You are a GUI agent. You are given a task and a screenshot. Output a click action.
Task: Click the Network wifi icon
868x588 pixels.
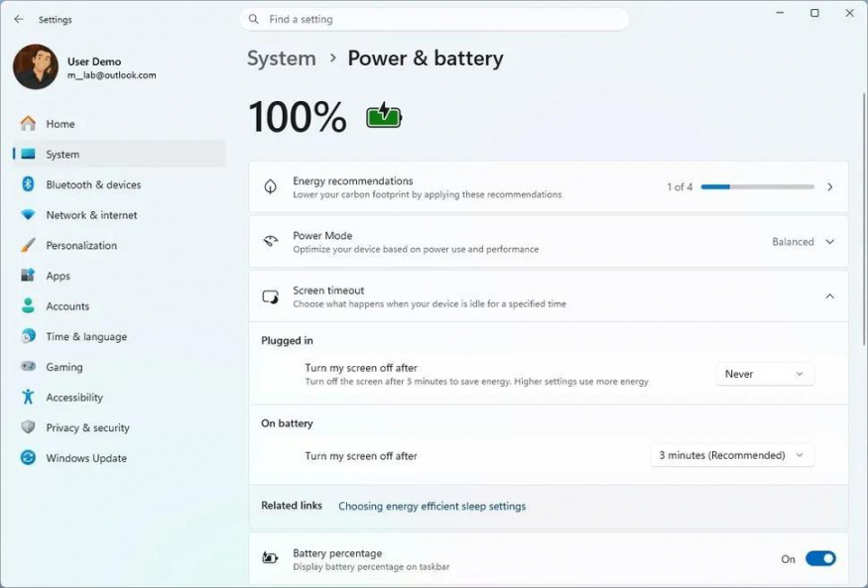coord(28,214)
